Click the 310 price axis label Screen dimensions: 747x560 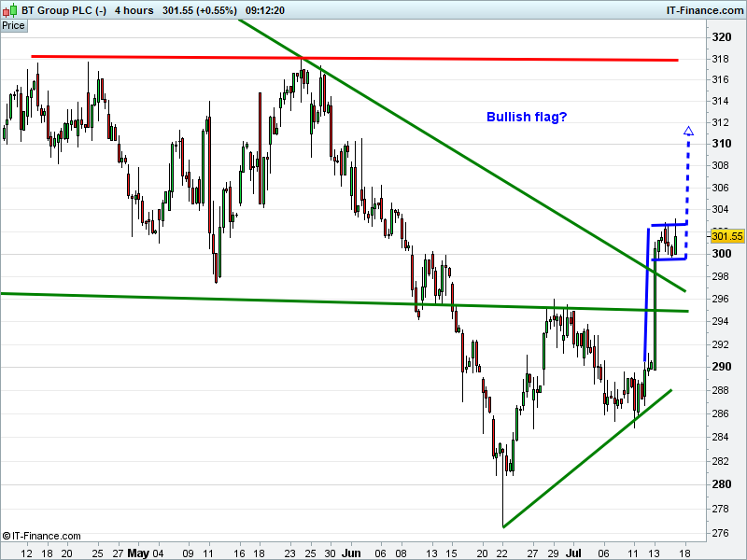721,144
